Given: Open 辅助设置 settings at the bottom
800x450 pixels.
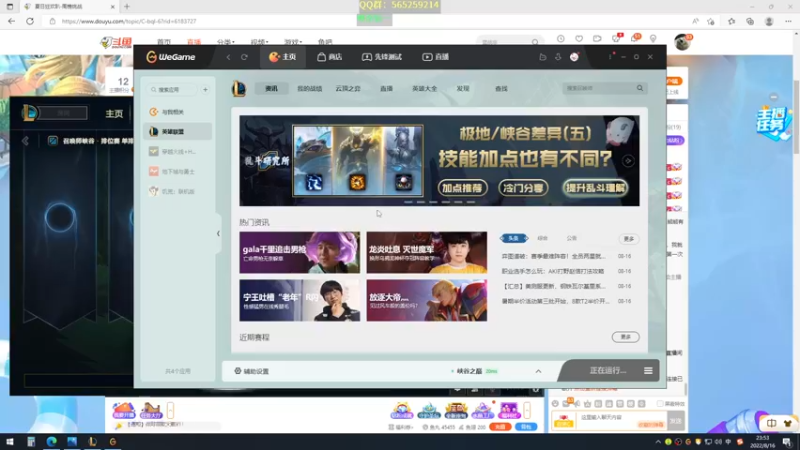Looking at the screenshot, I should coord(252,371).
